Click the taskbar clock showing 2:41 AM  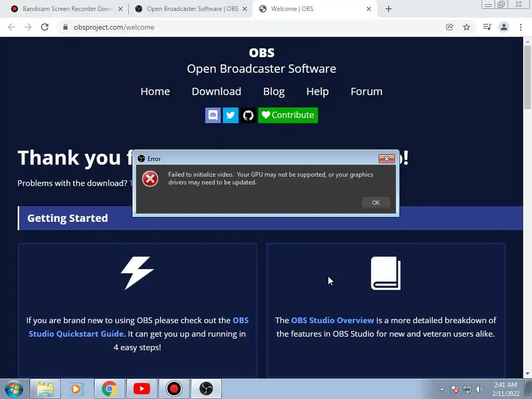(506, 389)
